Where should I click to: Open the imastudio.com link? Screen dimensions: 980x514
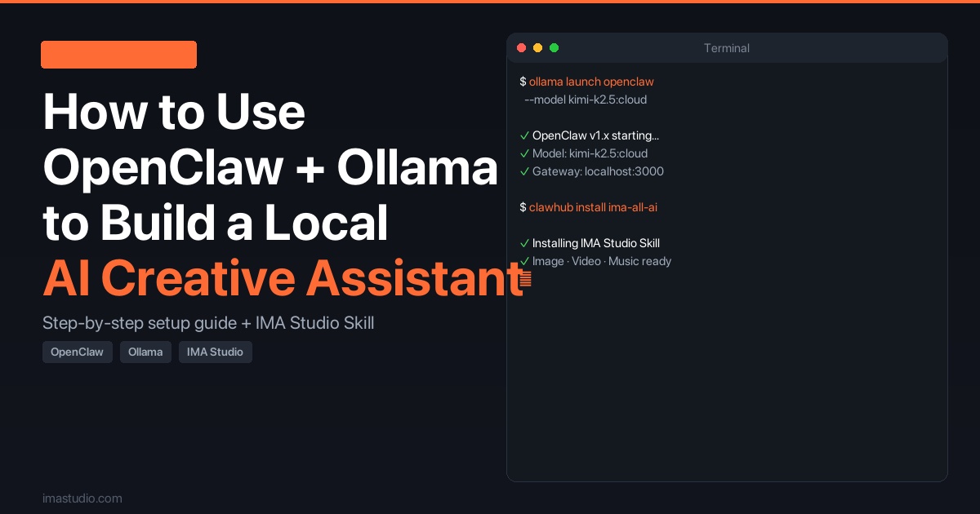pyautogui.click(x=82, y=498)
